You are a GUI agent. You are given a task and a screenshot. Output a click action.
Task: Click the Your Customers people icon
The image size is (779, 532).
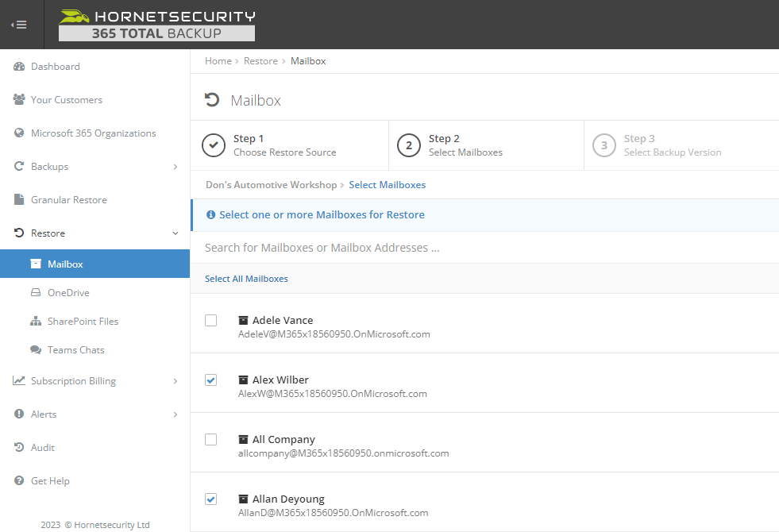(19, 100)
